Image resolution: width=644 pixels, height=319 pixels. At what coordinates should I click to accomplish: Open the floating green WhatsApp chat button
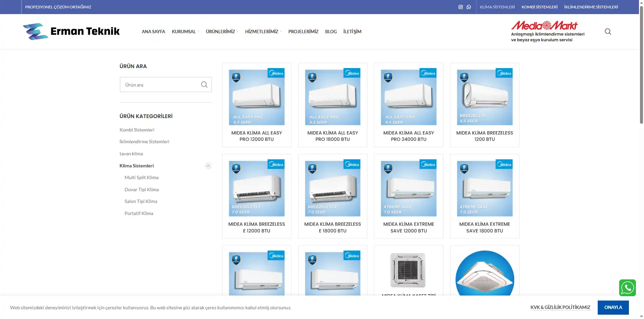point(628,288)
